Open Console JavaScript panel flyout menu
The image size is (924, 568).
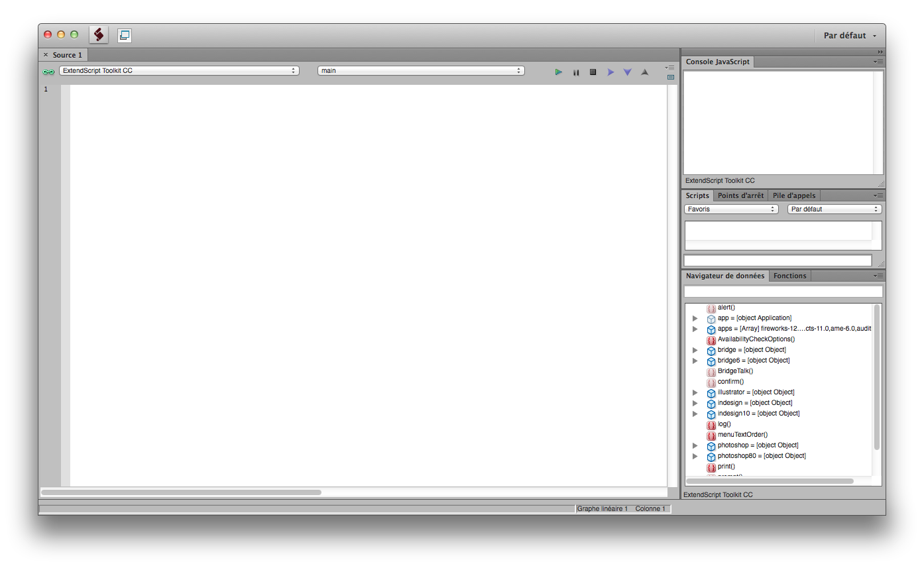coord(878,62)
